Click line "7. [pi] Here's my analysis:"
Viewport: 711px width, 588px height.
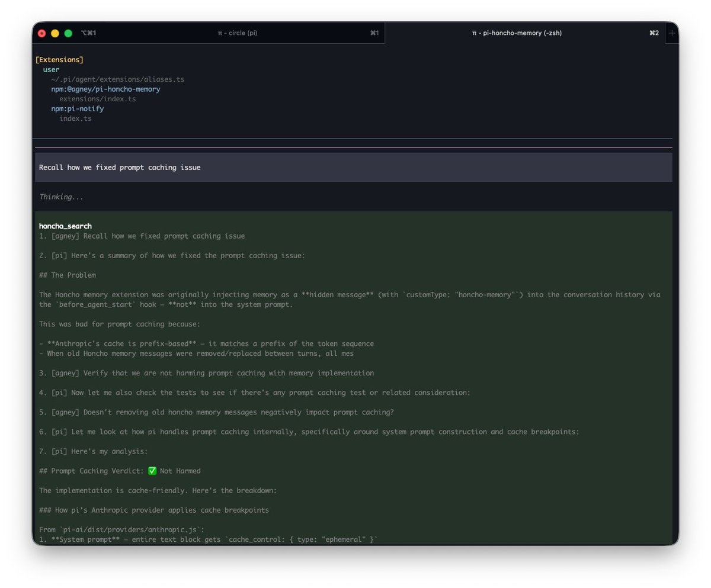pos(94,451)
